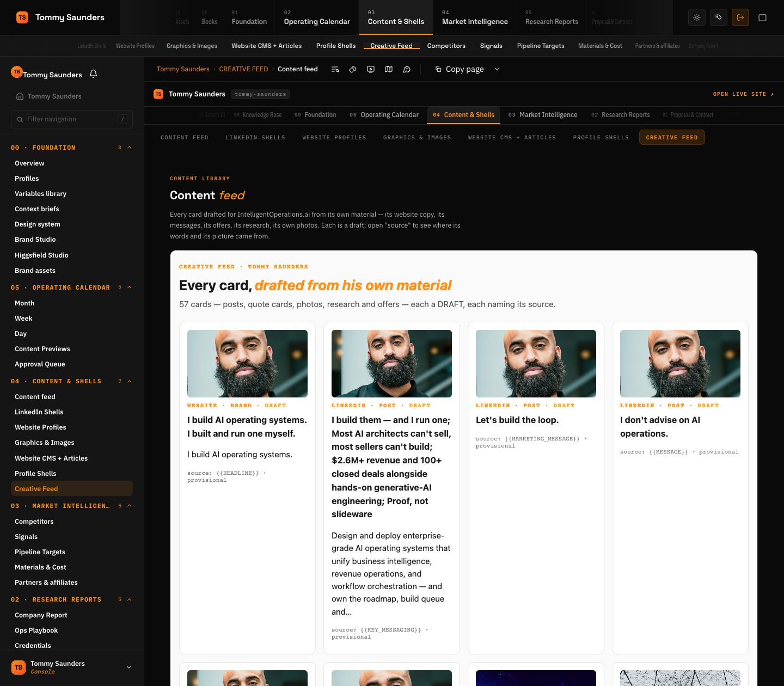Click the 'source: {{KEY_MESSAGING}}' text
Viewport: 784px width, 686px height.
tap(380, 633)
